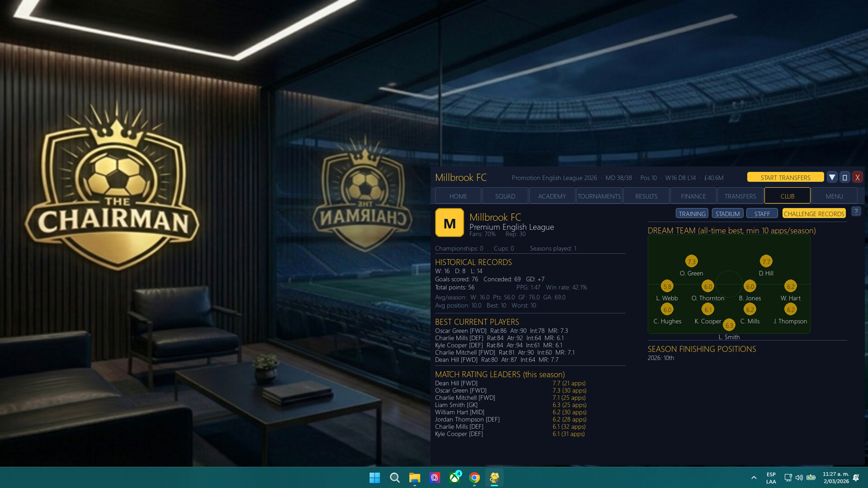Screen dimensions: 868x488
Task: Select the TRAINING sub-section button
Action: pos(692,214)
